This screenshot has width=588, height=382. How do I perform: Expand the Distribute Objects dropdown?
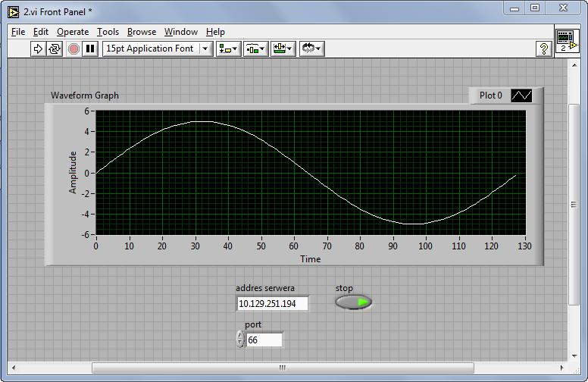(256, 49)
